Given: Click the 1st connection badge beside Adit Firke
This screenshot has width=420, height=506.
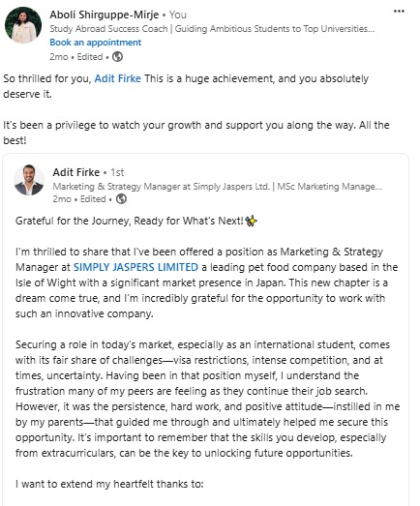Looking at the screenshot, I should click(x=117, y=172).
